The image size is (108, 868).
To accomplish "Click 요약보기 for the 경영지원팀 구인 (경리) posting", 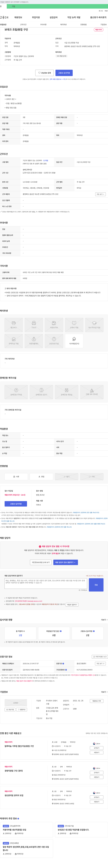I will 97,773.
